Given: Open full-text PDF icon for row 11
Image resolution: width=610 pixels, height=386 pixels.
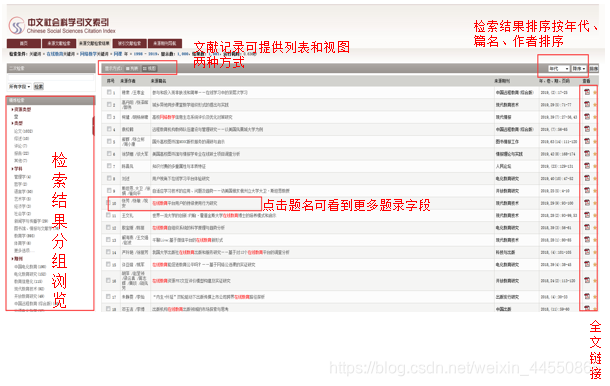Looking at the screenshot, I should pyautogui.click(x=587, y=215).
